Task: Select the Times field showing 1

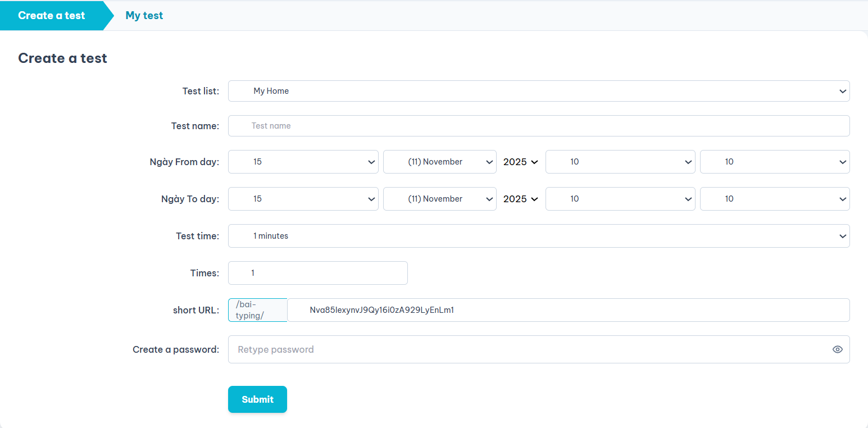Action: 317,272
